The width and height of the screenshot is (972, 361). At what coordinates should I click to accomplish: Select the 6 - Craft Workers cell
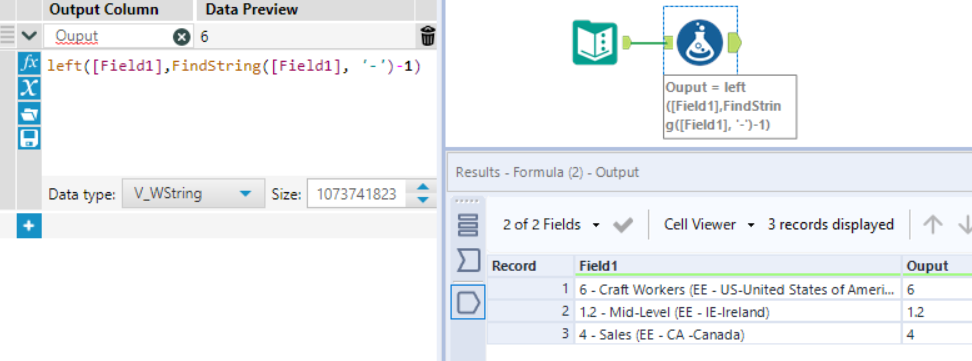pyautogui.click(x=737, y=289)
